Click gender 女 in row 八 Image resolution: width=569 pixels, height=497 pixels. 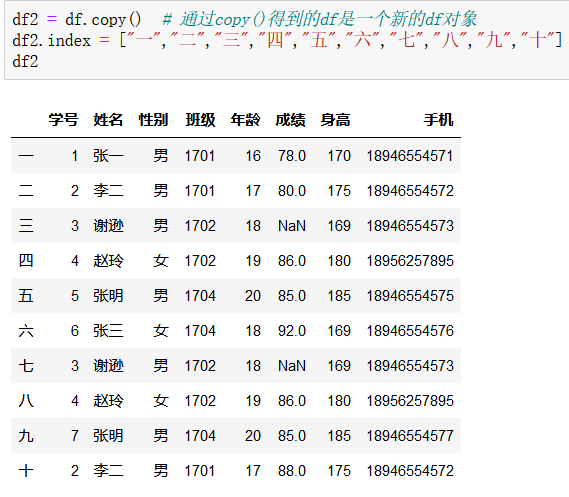(160, 401)
